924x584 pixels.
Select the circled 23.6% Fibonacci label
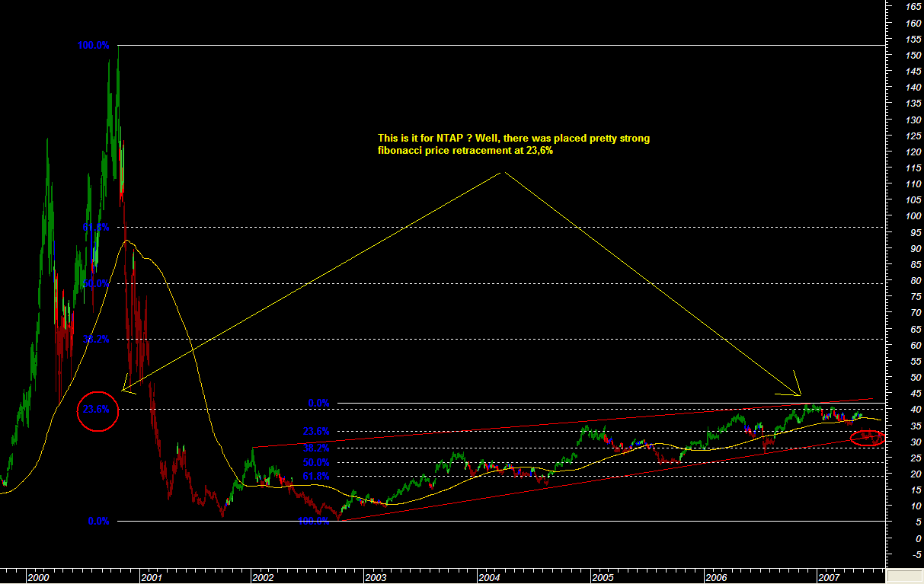click(98, 410)
